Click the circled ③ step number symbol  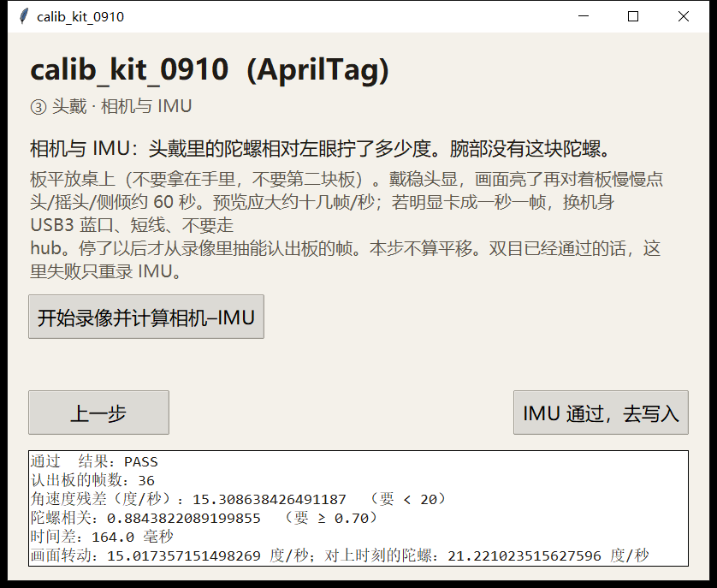[x=39, y=107]
